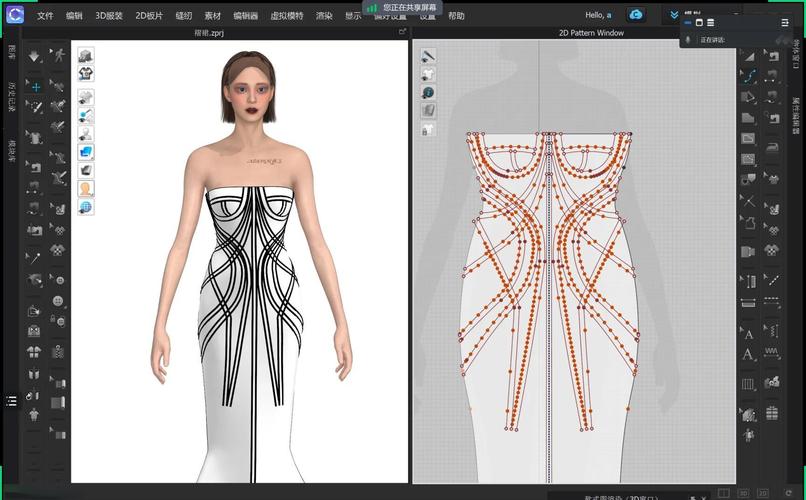The width and height of the screenshot is (806, 500).
Task: Open the 帮助 menu
Action: (x=456, y=16)
